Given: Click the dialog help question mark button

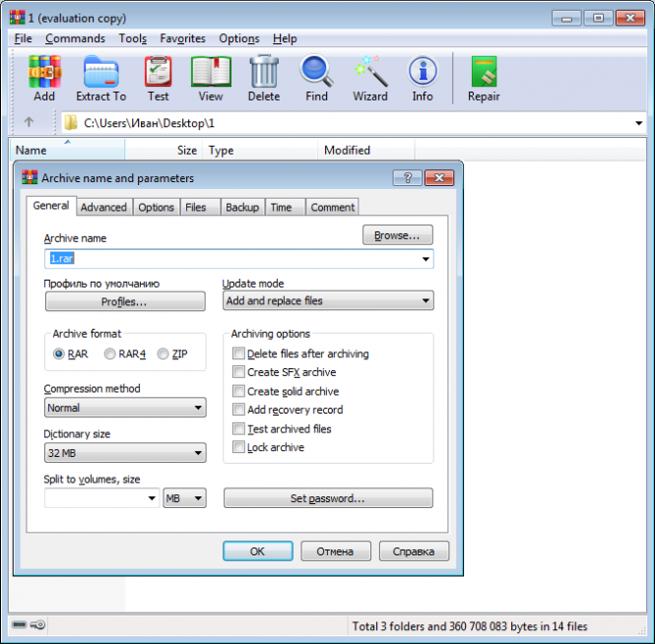Looking at the screenshot, I should point(408,178).
